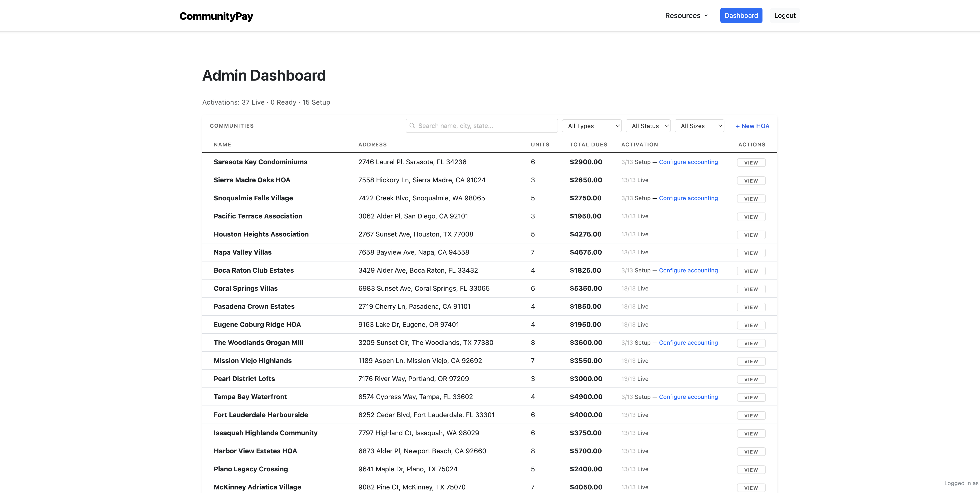The image size is (980, 493).
Task: Select the Dashboard navigation item
Action: click(x=741, y=15)
